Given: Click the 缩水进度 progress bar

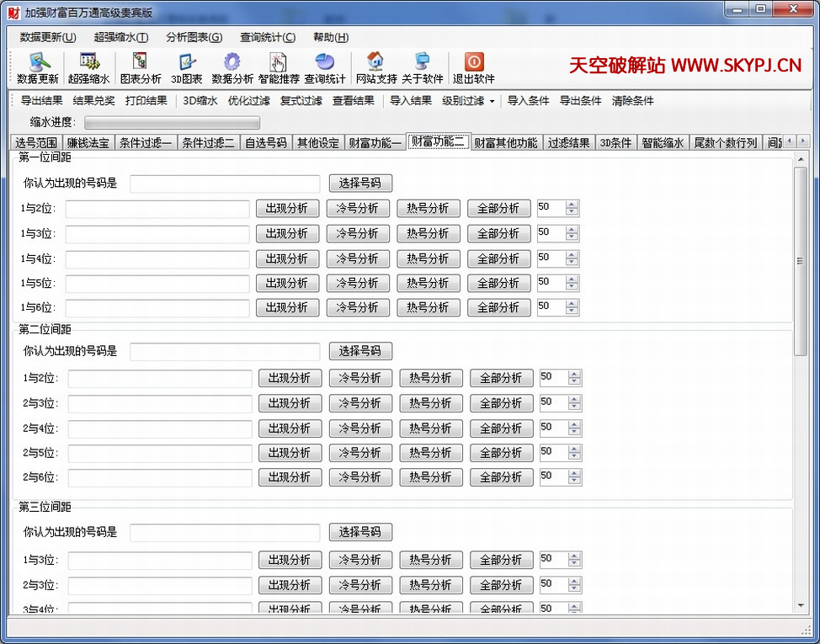Looking at the screenshot, I should point(172,123).
